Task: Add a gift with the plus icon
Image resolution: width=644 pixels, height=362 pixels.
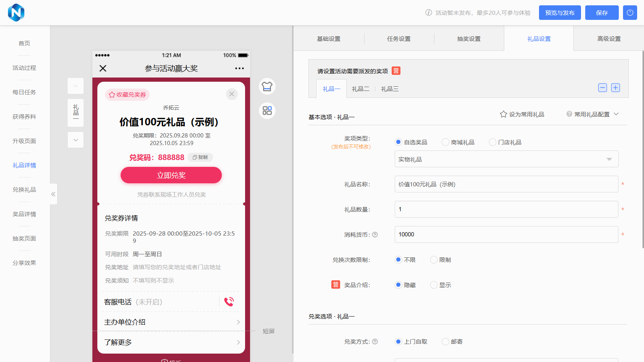Action: point(615,88)
